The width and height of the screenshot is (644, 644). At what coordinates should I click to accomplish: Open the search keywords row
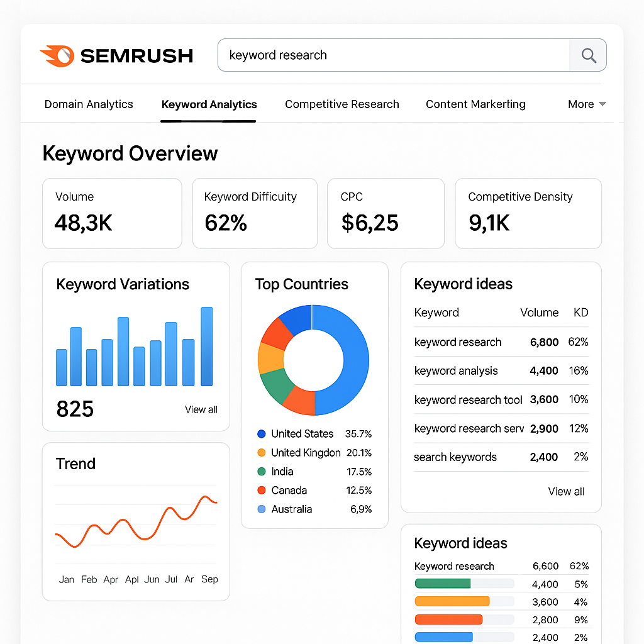(x=501, y=457)
